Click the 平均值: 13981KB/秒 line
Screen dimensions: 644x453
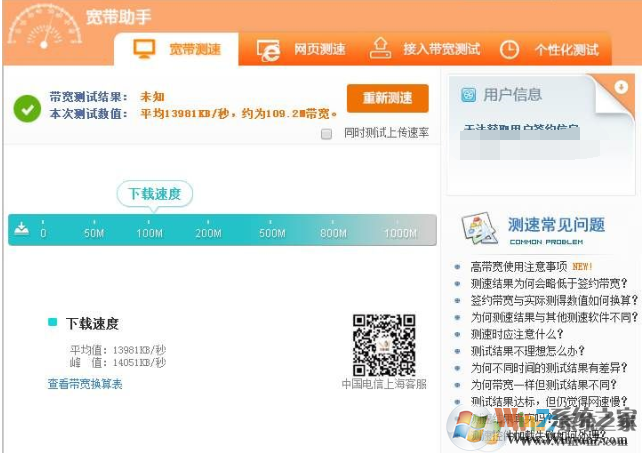coord(118,350)
